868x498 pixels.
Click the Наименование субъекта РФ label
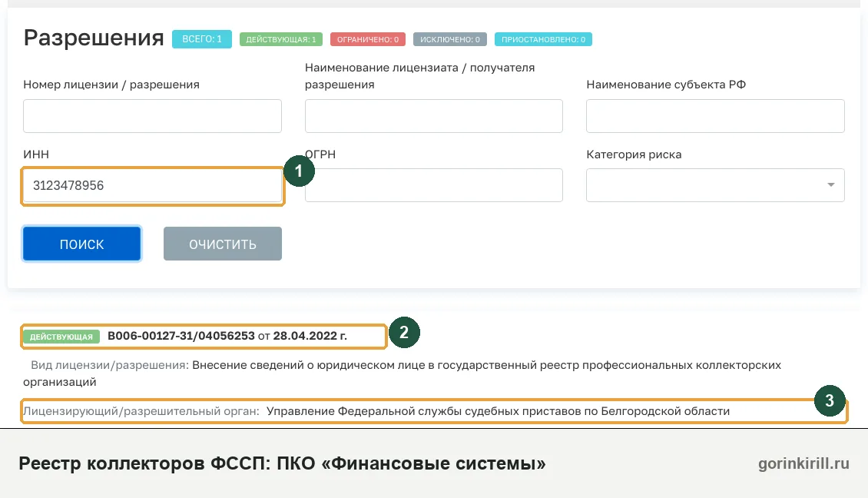(666, 85)
